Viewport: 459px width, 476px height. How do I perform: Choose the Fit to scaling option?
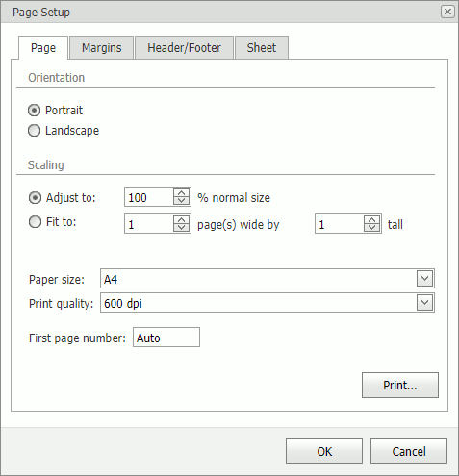point(35,222)
